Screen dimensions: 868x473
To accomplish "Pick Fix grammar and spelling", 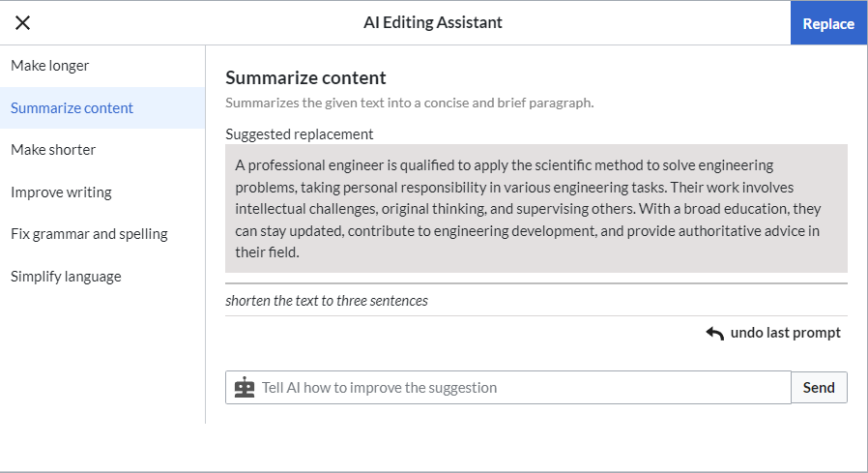I will (102, 234).
